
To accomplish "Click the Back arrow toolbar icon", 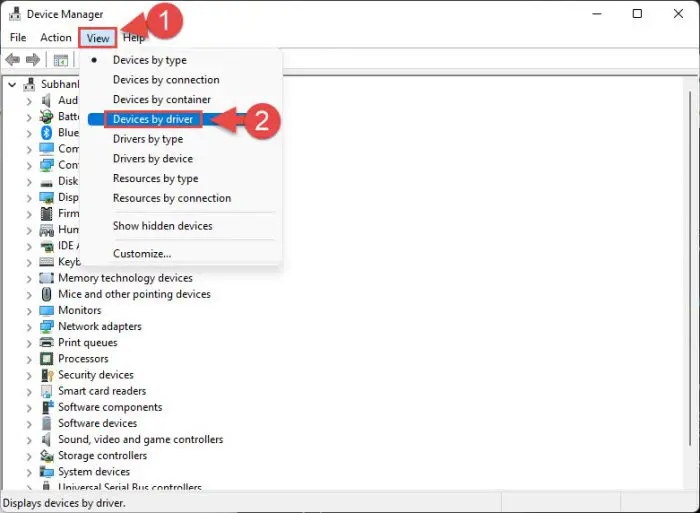I will coord(13,60).
